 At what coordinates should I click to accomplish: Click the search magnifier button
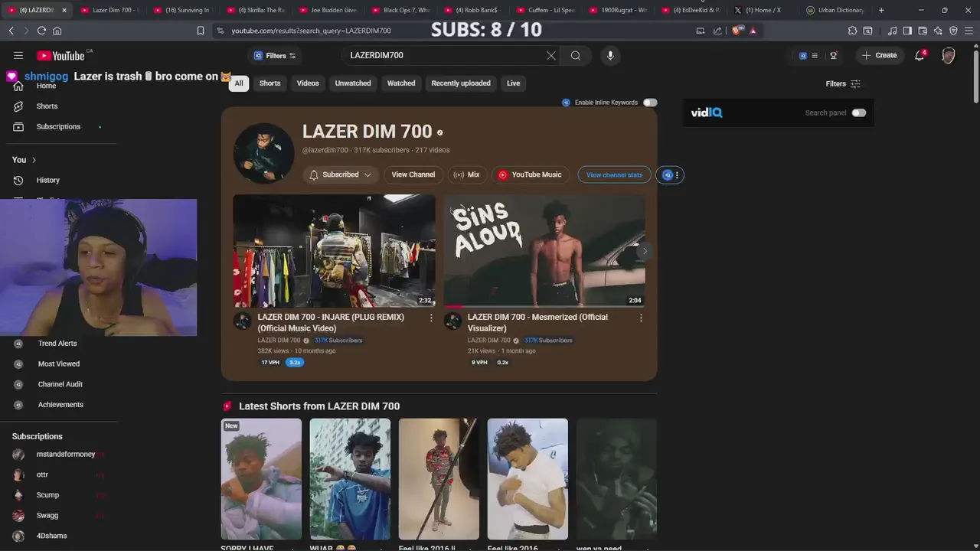[576, 55]
